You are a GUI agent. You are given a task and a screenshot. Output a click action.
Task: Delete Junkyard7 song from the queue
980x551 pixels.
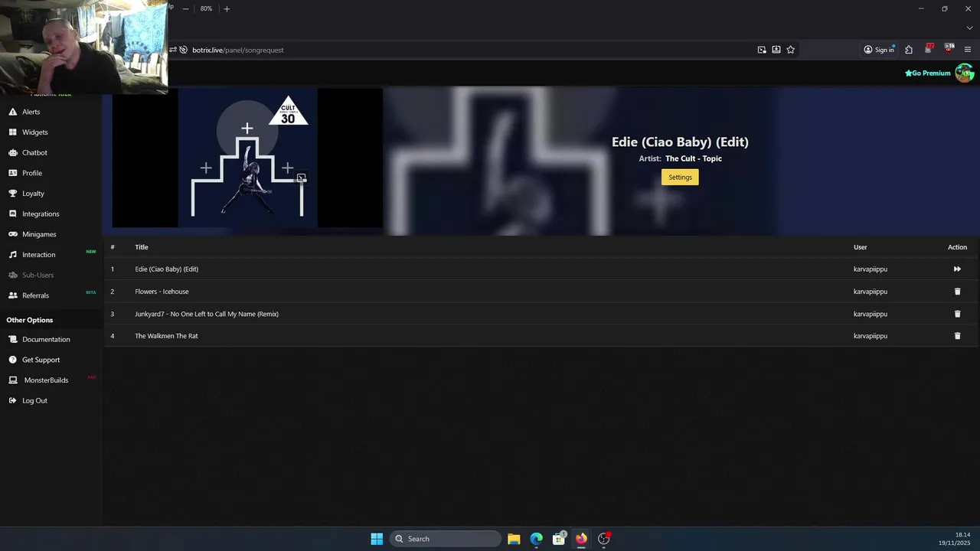click(957, 314)
